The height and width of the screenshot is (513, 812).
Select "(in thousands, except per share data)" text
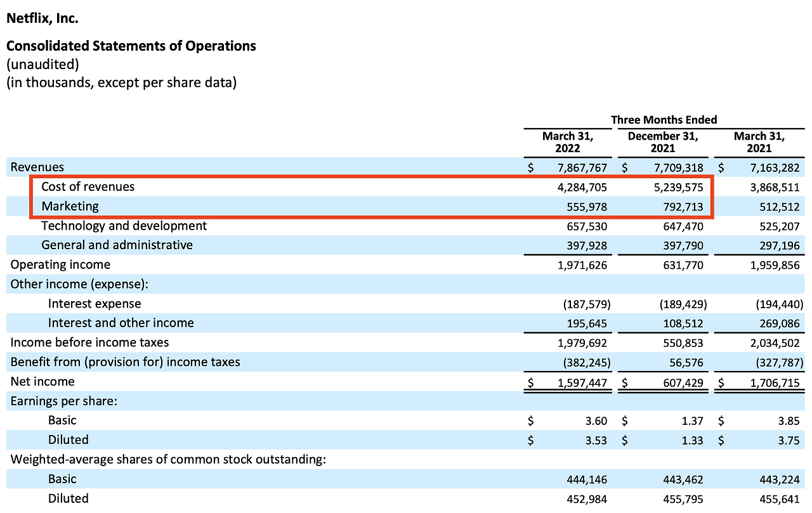[121, 82]
